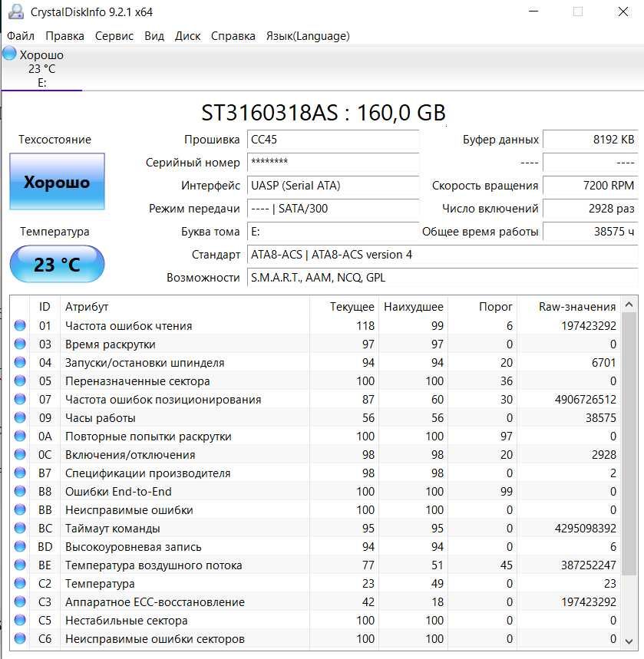The image size is (644, 659).
Task: Open the Правка menu
Action: (64, 36)
